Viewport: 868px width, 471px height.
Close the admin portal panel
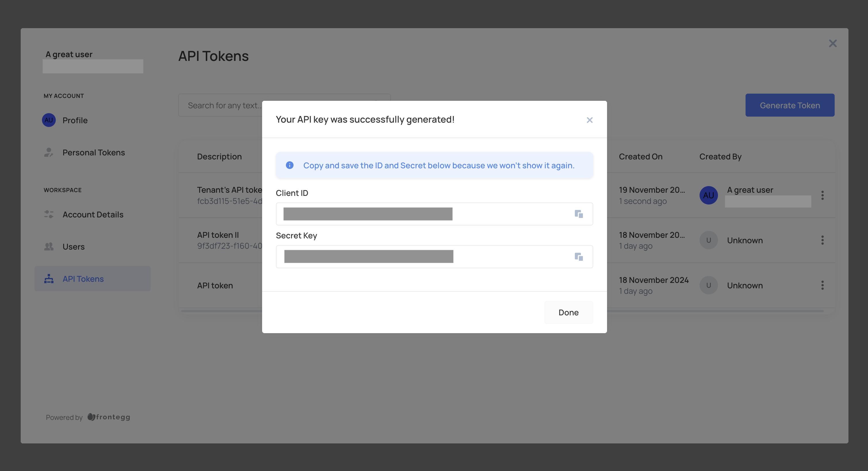833,43
